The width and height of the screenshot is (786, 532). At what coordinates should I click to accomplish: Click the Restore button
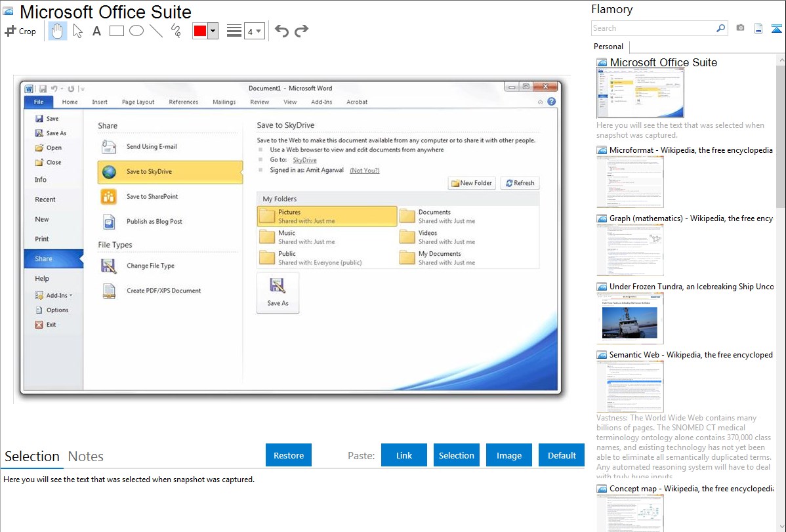click(289, 455)
